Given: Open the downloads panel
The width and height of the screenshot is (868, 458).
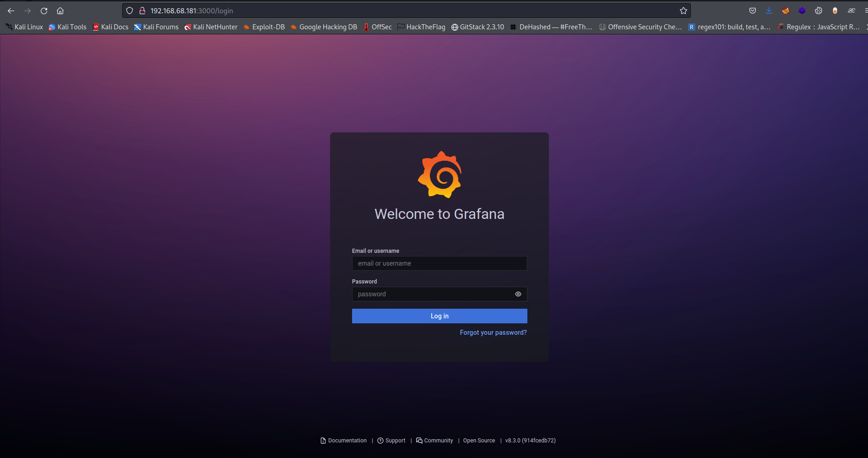Looking at the screenshot, I should [x=769, y=11].
